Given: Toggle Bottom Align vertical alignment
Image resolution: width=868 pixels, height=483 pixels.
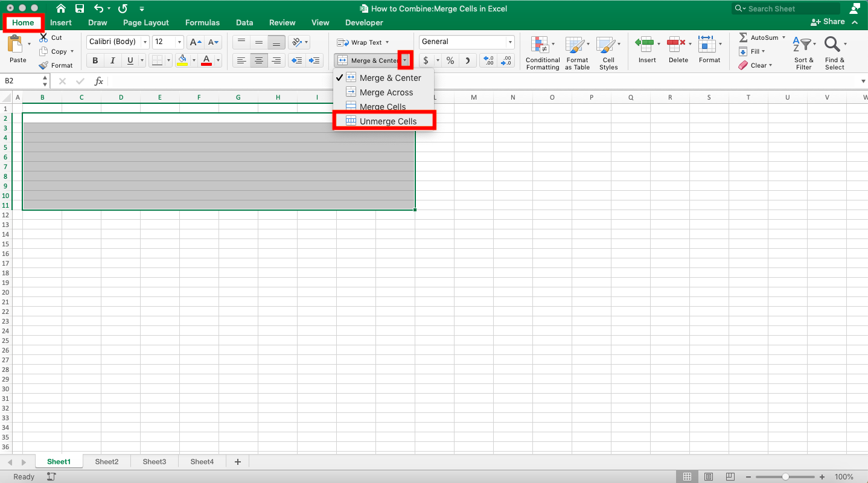Looking at the screenshot, I should (x=276, y=42).
